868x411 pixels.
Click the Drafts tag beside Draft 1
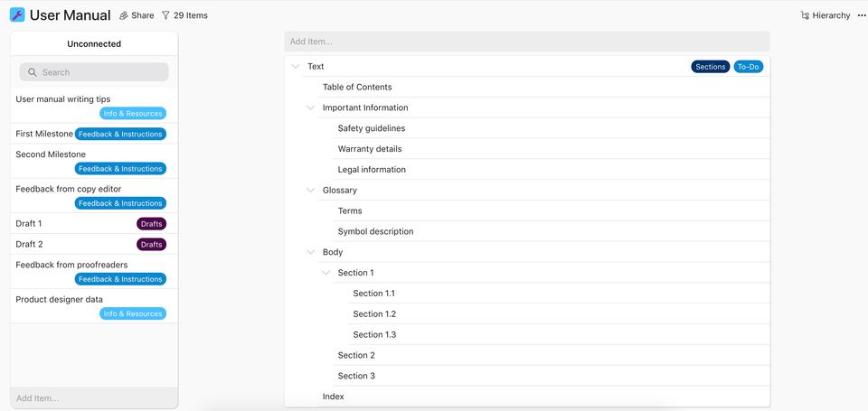tap(151, 224)
